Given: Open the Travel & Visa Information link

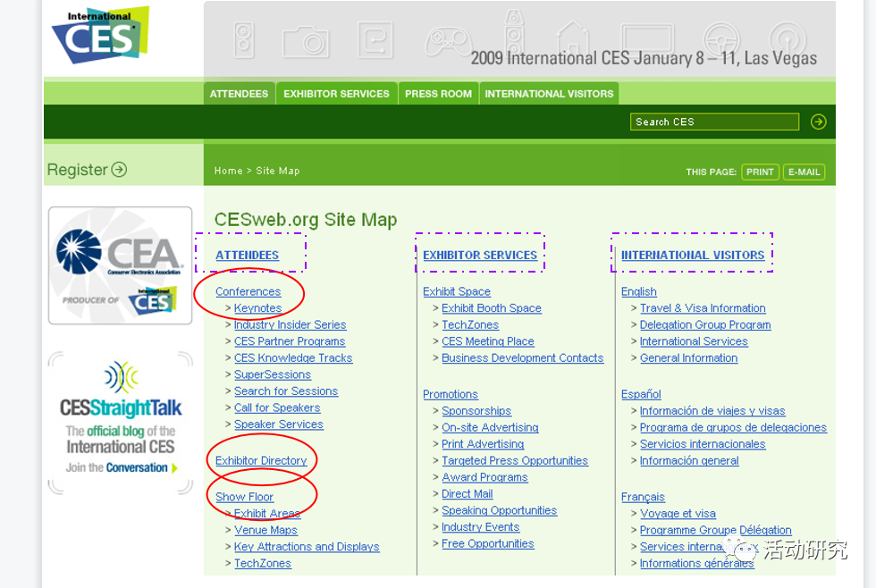Looking at the screenshot, I should pos(703,308).
